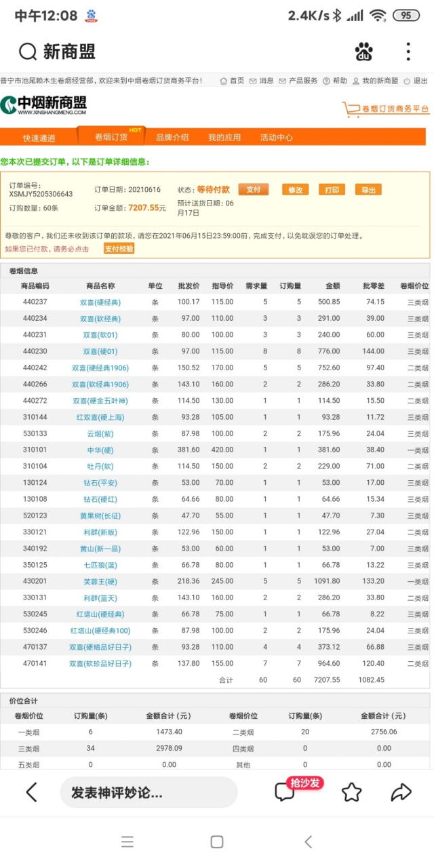Tap the Android home button
This screenshot has width=434, height=868.
[217, 842]
